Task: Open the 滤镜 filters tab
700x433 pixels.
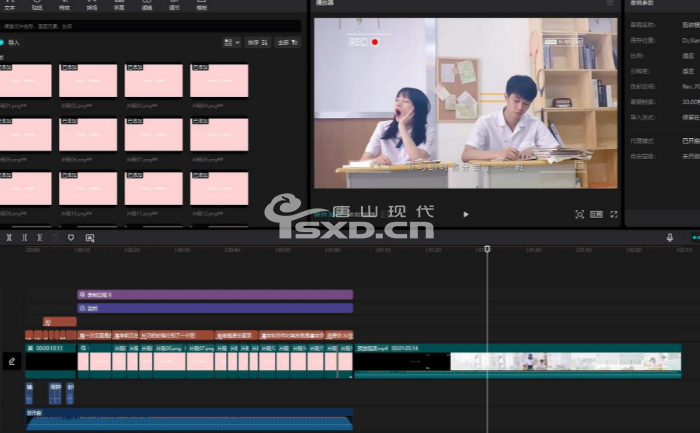Action: 147,5
